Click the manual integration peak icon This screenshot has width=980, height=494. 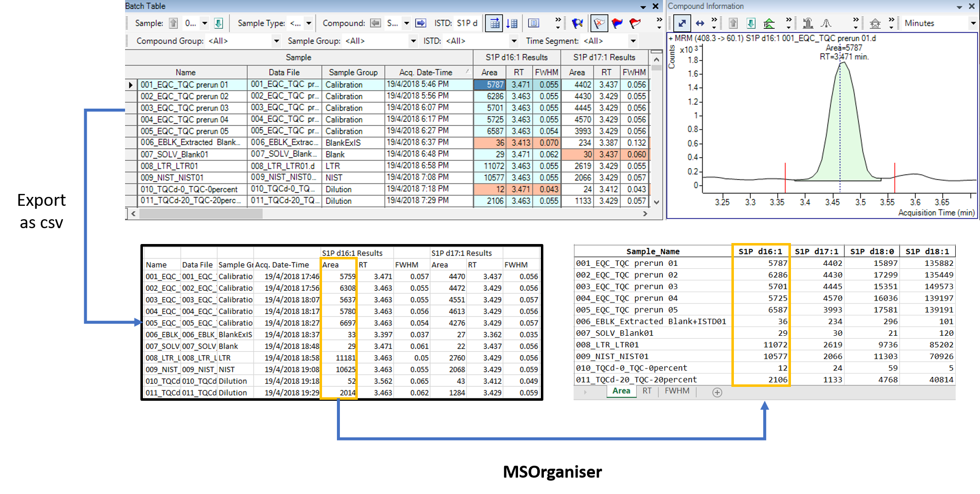point(808,23)
